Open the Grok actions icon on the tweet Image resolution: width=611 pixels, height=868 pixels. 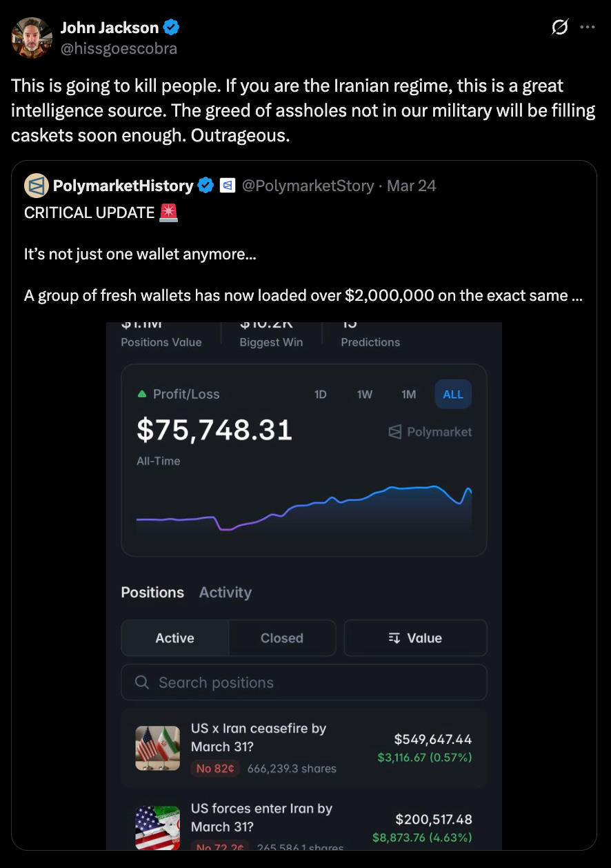click(x=560, y=28)
